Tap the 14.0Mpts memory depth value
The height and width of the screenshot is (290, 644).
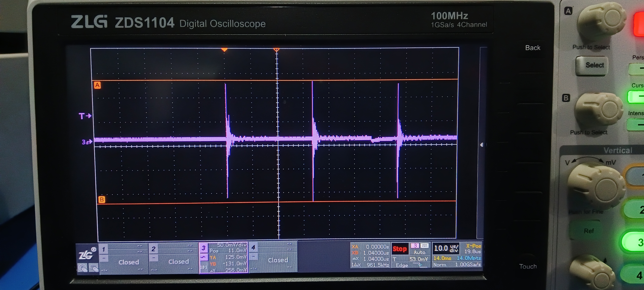(469, 258)
